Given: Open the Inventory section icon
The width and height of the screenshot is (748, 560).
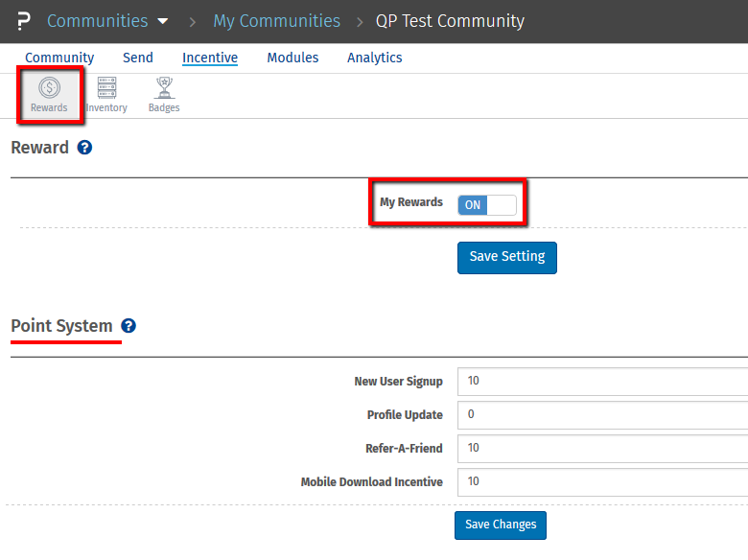Looking at the screenshot, I should pos(106,95).
